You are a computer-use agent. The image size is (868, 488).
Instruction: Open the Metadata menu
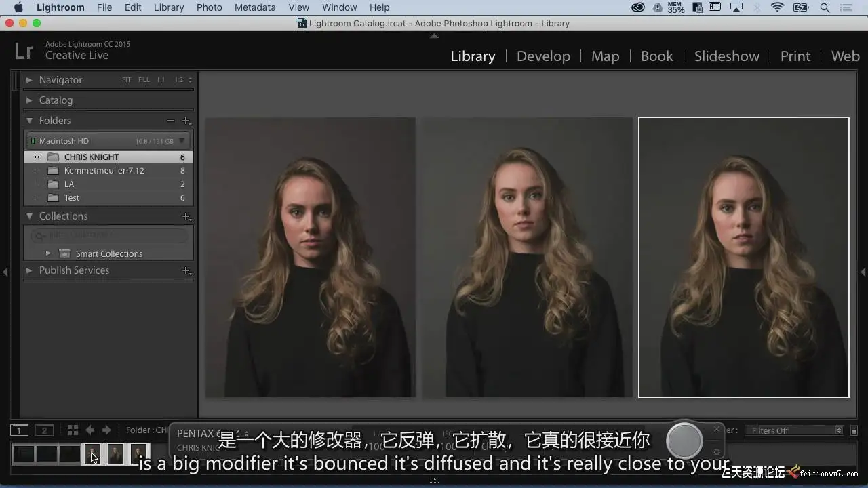coord(255,7)
